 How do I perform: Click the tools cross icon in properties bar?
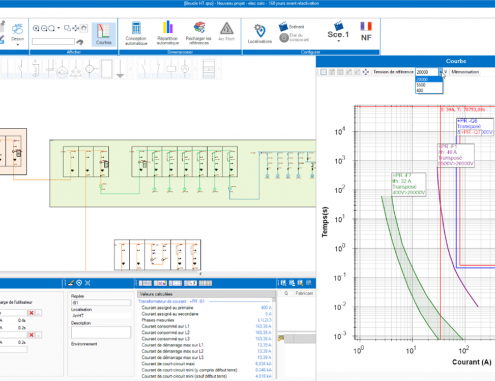click(87, 283)
